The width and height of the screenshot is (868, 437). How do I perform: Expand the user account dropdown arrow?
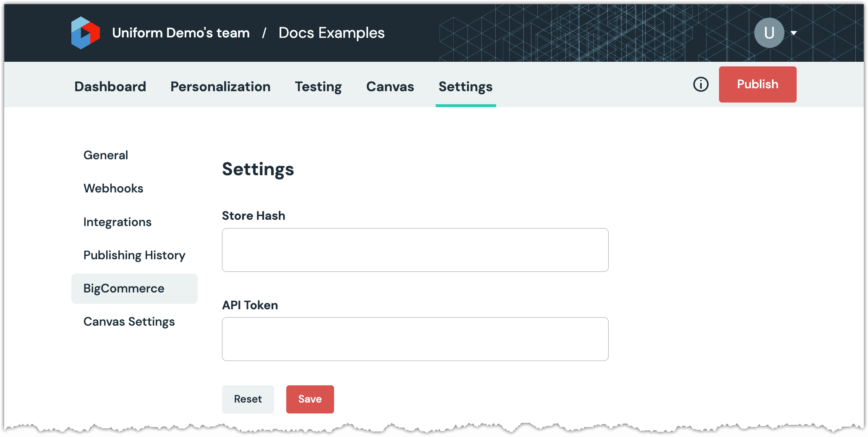(x=794, y=33)
